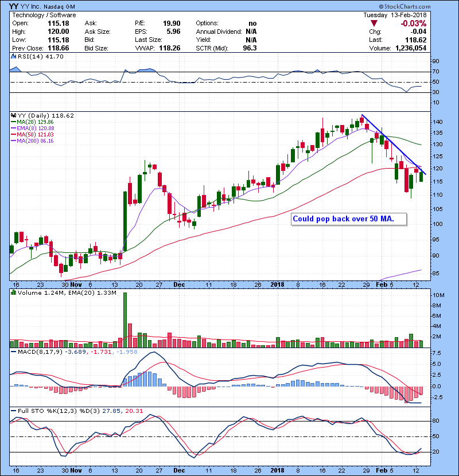Image resolution: width=459 pixels, height=476 pixels.
Task: Click the 70 level on RSI axis
Action: coord(435,72)
